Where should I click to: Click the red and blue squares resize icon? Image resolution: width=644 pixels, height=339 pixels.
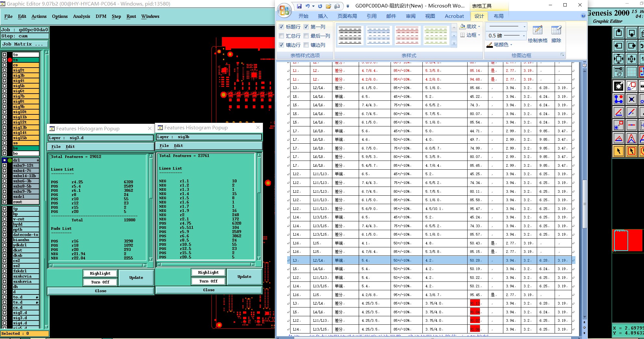pyautogui.click(x=631, y=86)
